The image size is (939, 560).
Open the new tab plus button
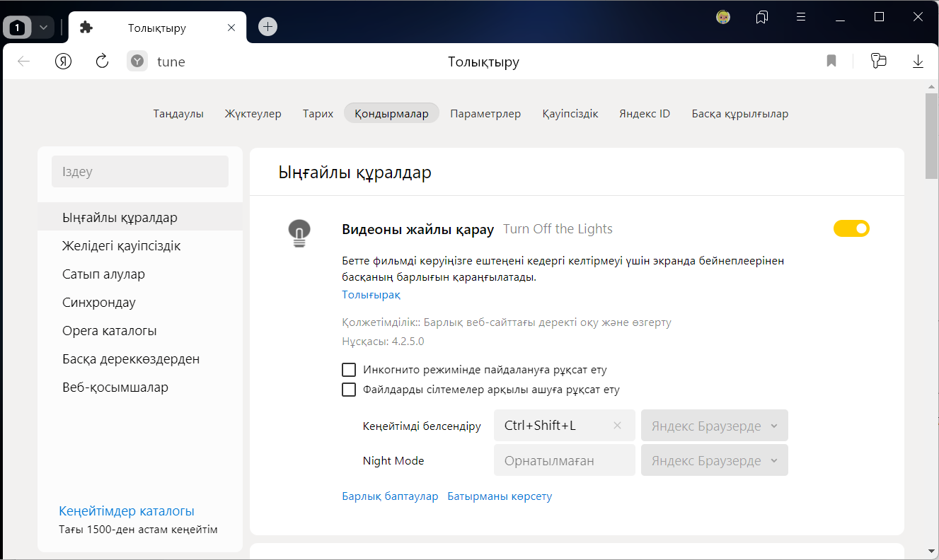point(267,27)
